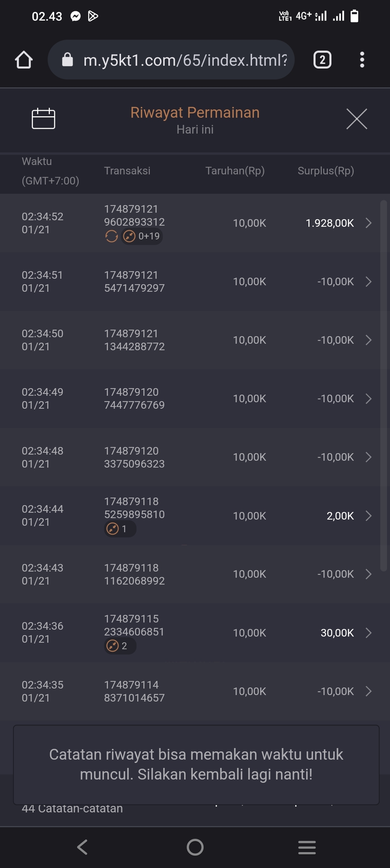The image size is (390, 868).
Task: Expand the 1.928,00K surplus record details
Action: [x=368, y=223]
